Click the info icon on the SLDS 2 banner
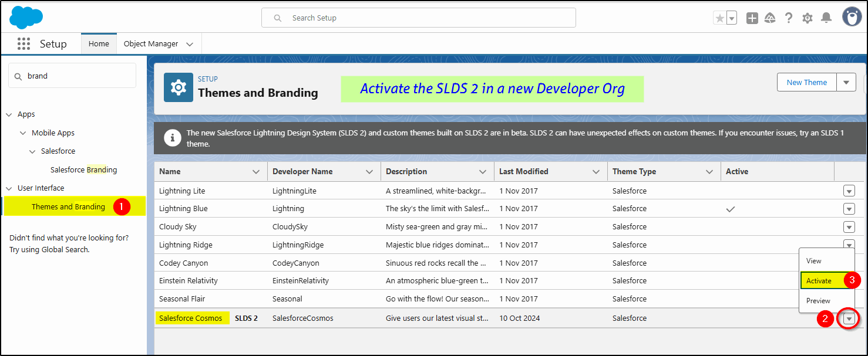Viewport: 868px width, 356px height. tap(172, 137)
